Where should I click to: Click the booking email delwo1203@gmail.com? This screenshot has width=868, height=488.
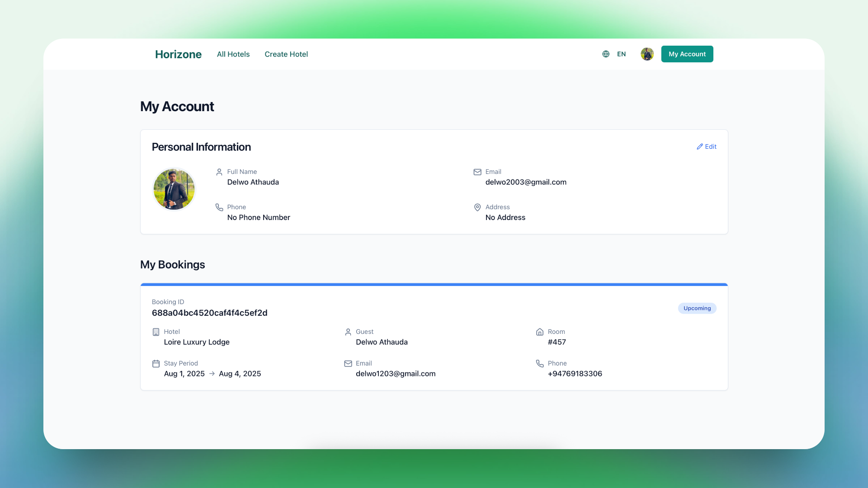pyautogui.click(x=395, y=374)
